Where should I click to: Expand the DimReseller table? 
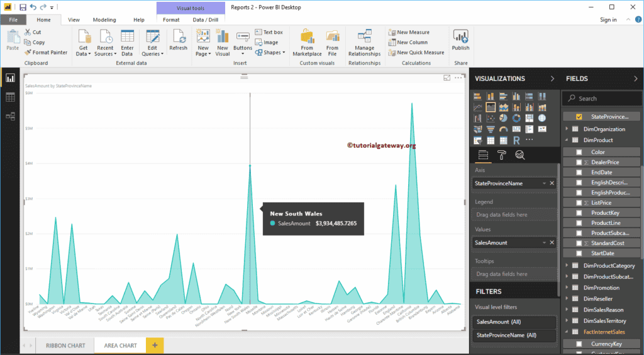567,299
